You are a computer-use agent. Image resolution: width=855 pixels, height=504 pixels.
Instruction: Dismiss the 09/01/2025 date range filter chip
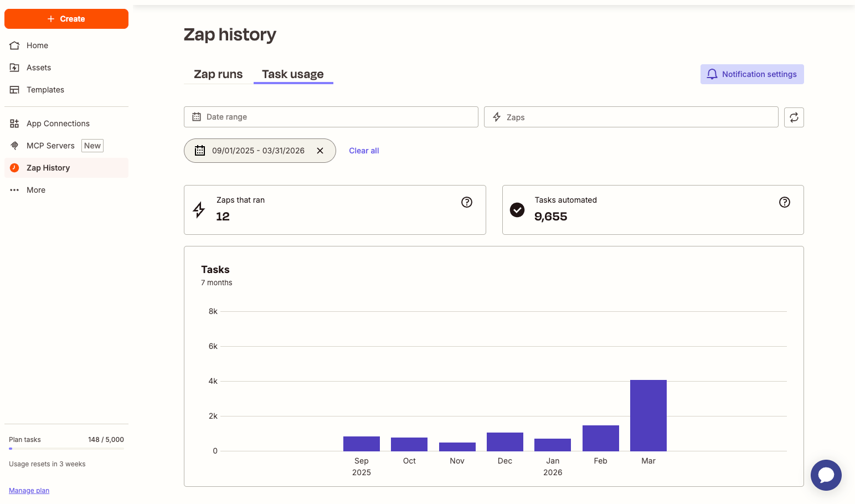320,150
